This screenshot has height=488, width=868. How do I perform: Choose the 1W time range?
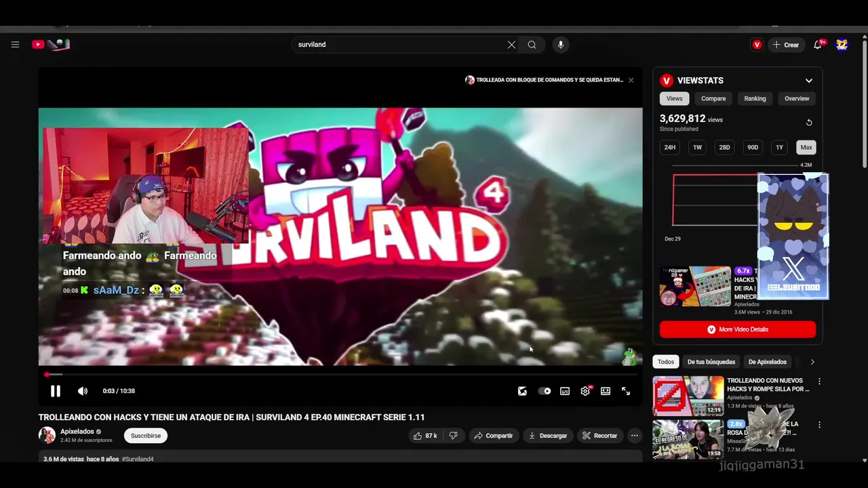pos(697,147)
